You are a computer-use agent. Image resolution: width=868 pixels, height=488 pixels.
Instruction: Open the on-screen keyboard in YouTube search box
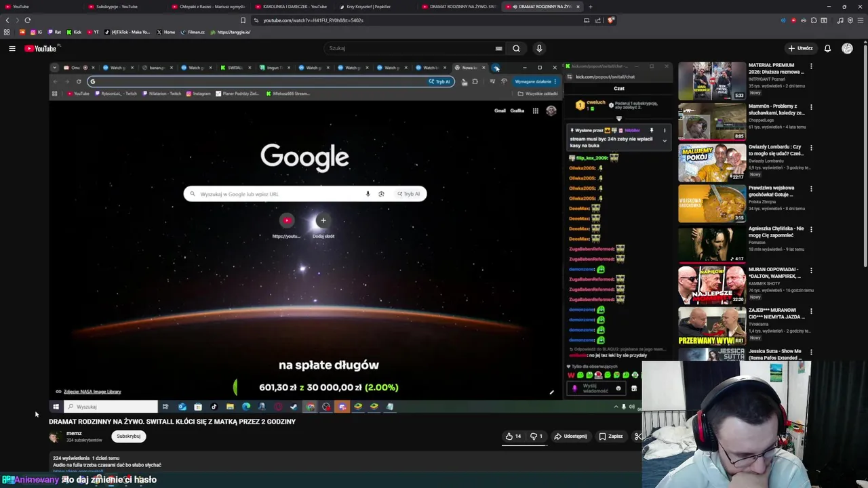pos(498,48)
